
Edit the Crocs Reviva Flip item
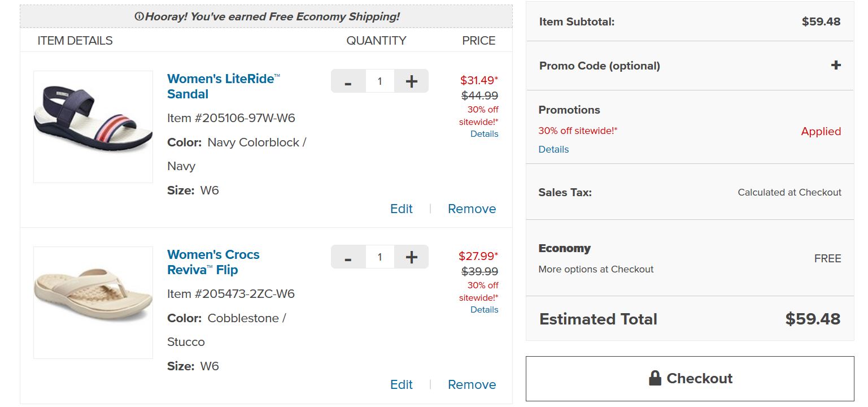coord(401,385)
